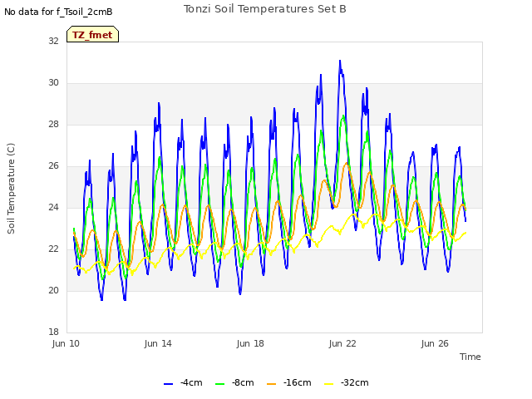532x399 pixels.
Task: Select the -4cm legend label
Action: (x=191, y=382)
